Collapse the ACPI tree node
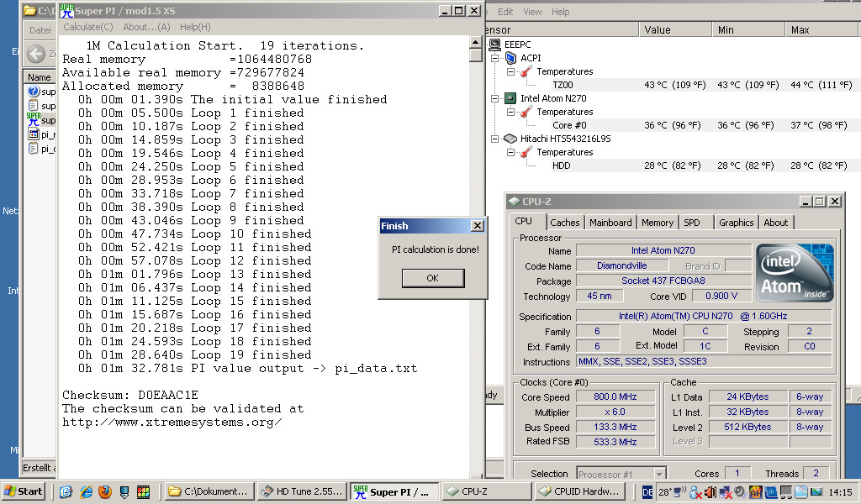 (x=494, y=58)
